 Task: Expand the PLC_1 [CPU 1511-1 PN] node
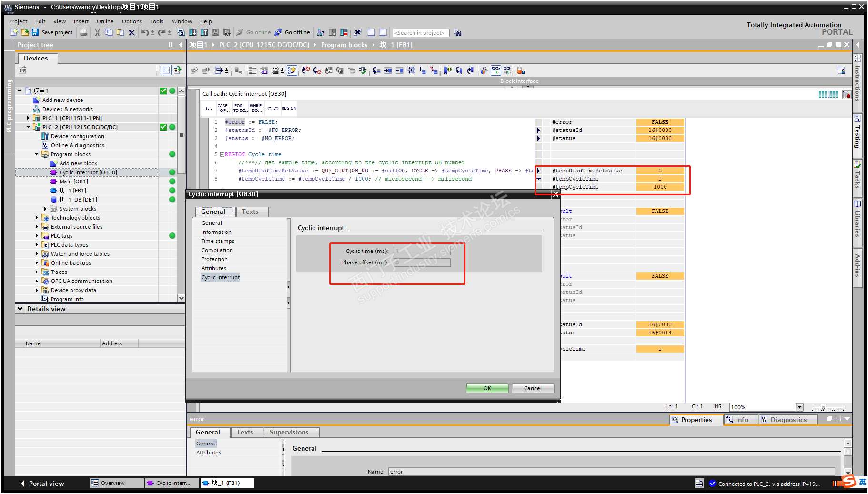point(28,118)
